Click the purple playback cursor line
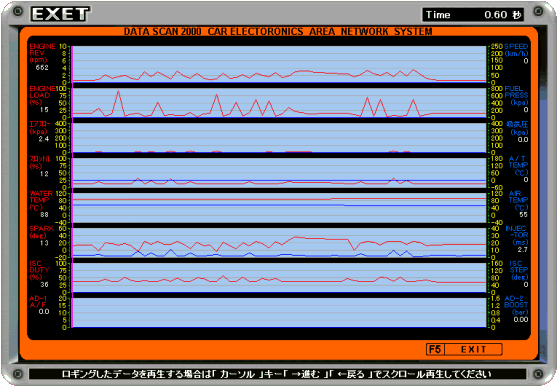The image size is (558, 387). click(x=72, y=187)
